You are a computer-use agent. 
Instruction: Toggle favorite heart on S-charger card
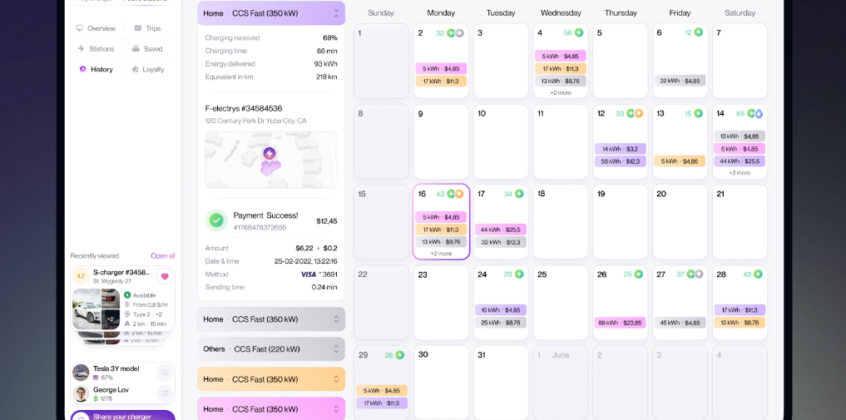click(x=165, y=275)
